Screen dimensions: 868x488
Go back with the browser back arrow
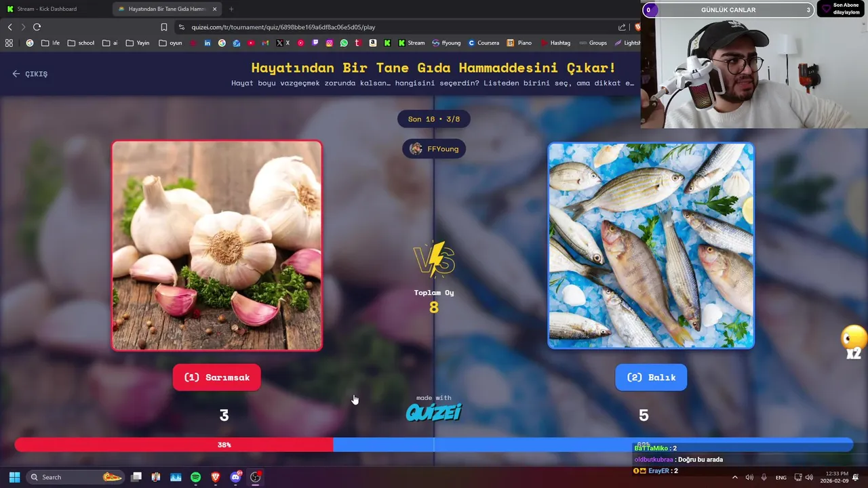point(9,27)
